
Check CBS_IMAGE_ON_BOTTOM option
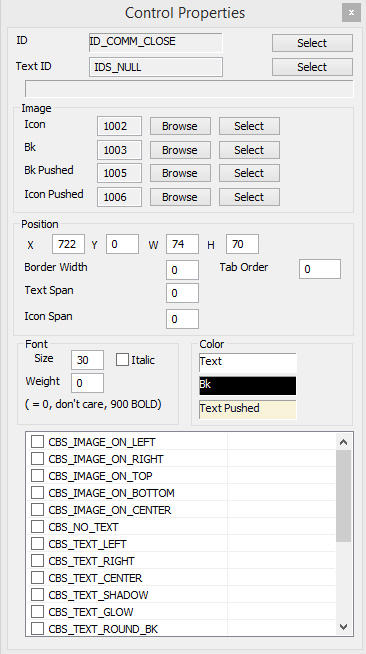(38, 493)
